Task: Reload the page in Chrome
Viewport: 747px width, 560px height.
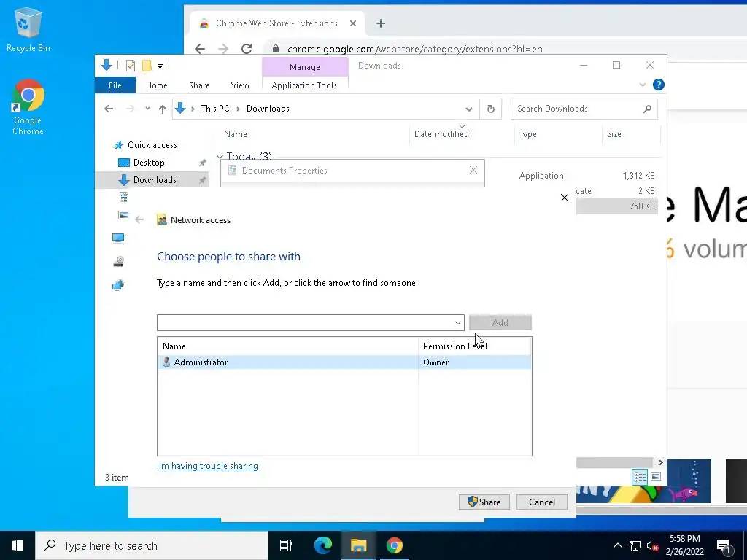Action: 247,49
